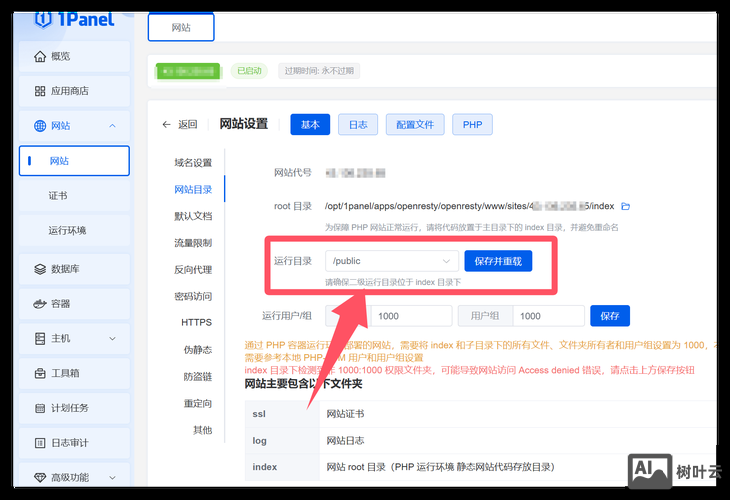Viewport: 730px width, 500px height.
Task: Click 保存 button for user/group
Action: [x=610, y=316]
